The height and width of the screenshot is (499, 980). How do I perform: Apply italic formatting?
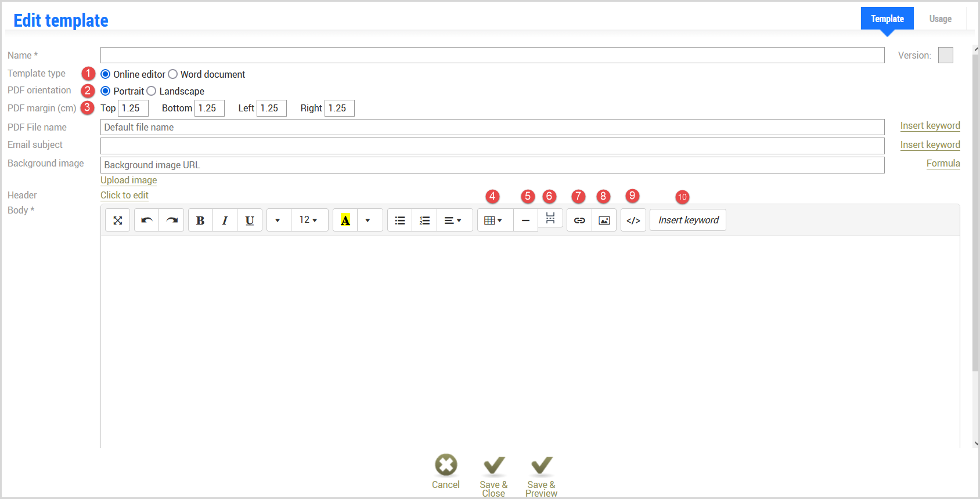coord(225,220)
